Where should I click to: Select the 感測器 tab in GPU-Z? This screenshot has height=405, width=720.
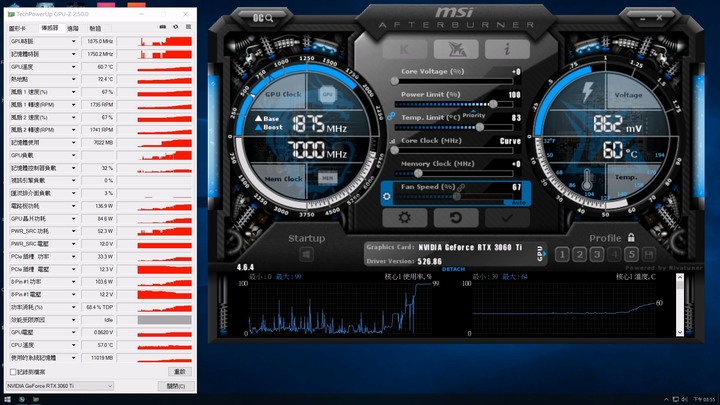click(x=50, y=28)
